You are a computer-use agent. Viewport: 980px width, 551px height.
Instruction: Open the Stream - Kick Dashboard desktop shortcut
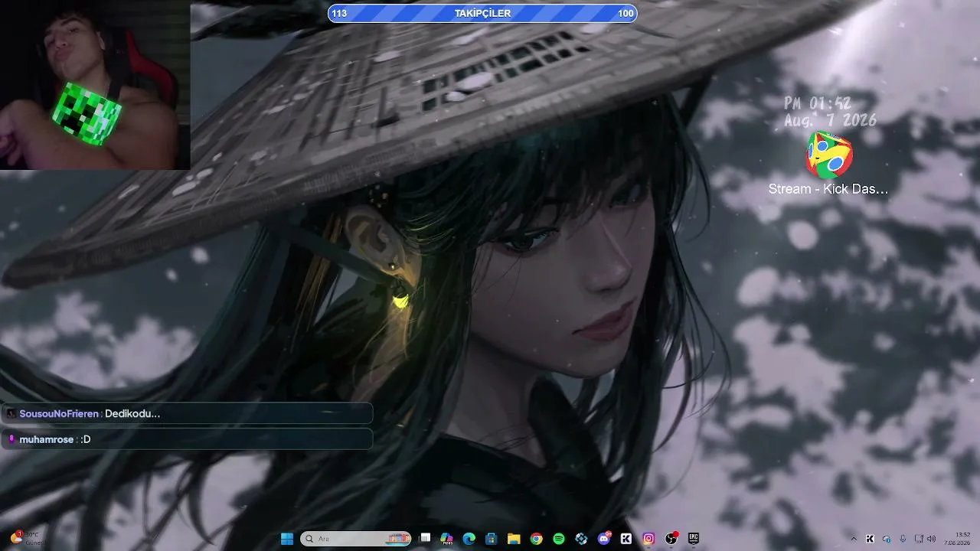829,164
